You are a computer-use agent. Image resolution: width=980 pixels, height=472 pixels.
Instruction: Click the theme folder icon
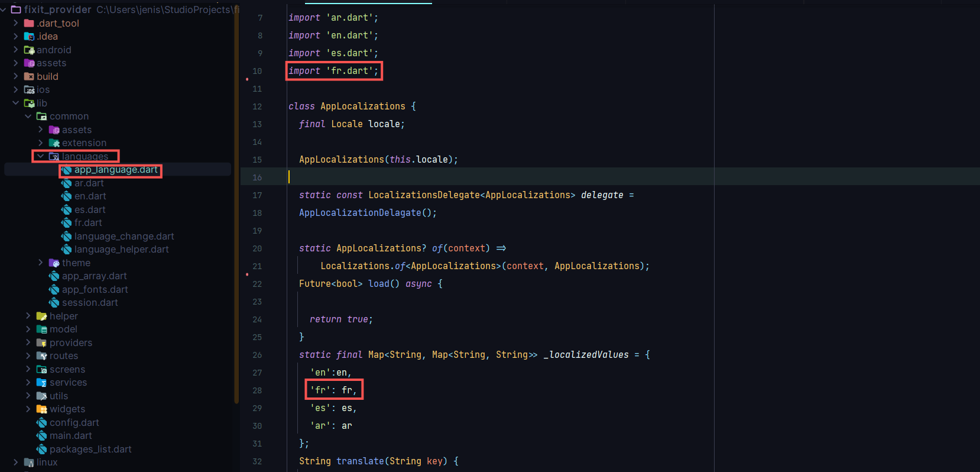tap(54, 263)
